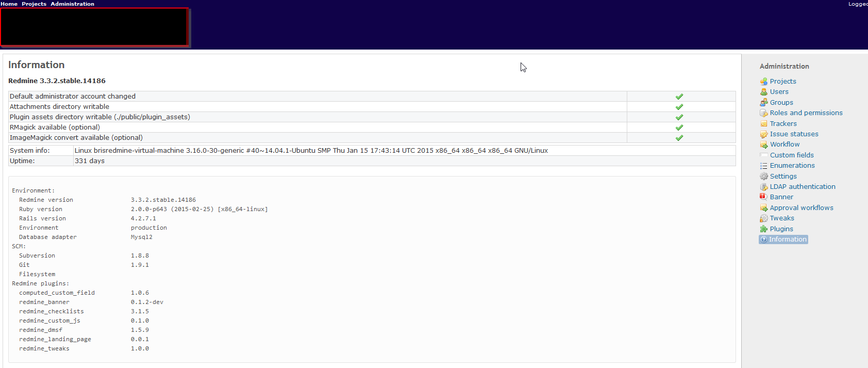
Task: Click the "Mysql2" database adapter value
Action: tap(142, 237)
